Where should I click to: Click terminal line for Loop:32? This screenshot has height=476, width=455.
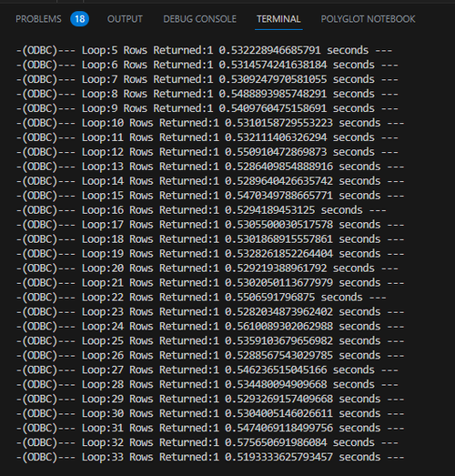pyautogui.click(x=207, y=443)
